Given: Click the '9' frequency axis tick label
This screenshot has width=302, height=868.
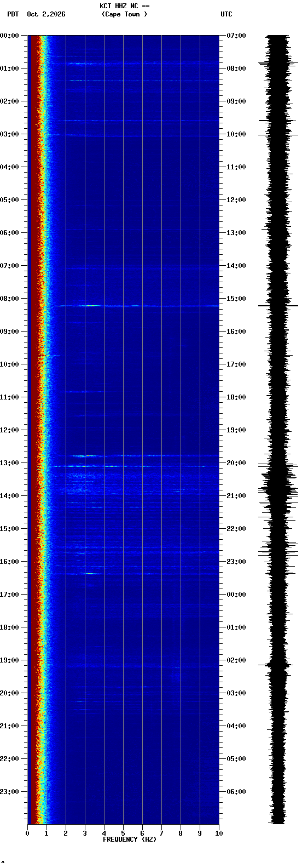Looking at the screenshot, I should point(200,833).
